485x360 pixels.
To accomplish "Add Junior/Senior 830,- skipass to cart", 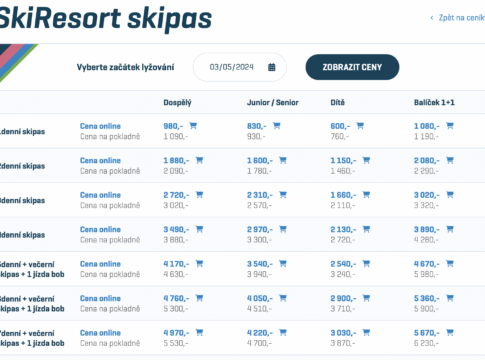I will [277, 126].
